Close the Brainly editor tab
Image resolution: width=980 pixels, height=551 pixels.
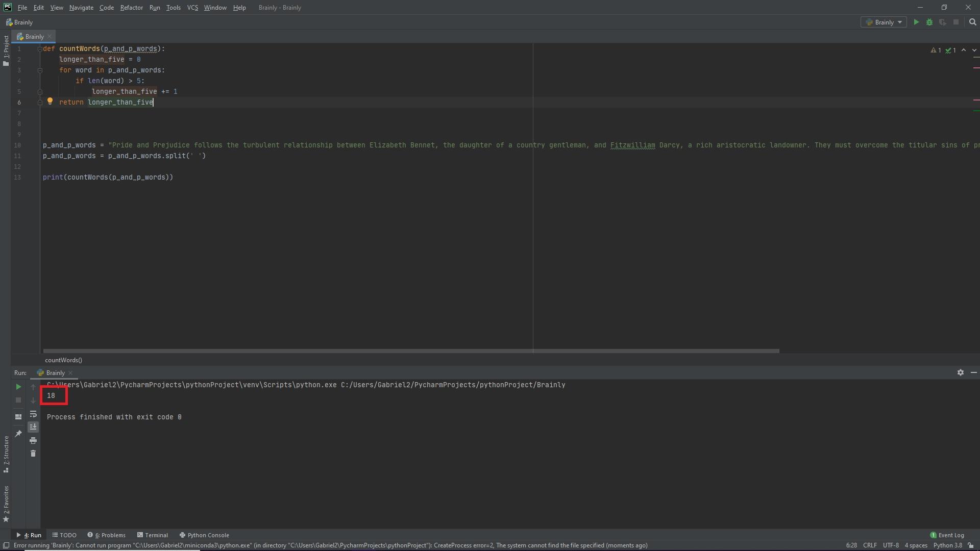pos(50,37)
